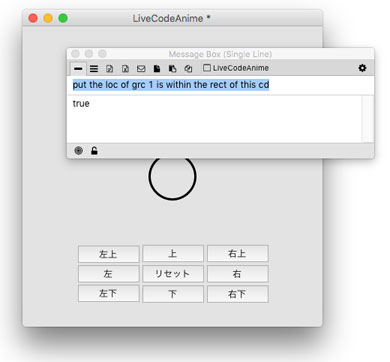Image resolution: width=390 pixels, height=362 pixels.
Task: Select the Single Line mode icon
Action: (78, 69)
